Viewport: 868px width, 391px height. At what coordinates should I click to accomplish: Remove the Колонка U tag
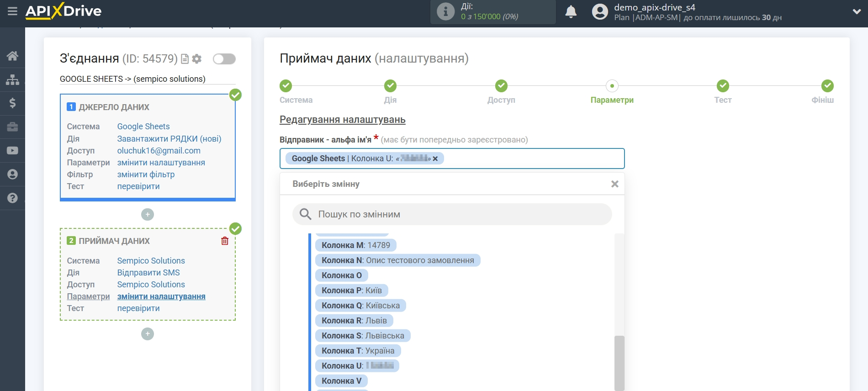coord(435,159)
